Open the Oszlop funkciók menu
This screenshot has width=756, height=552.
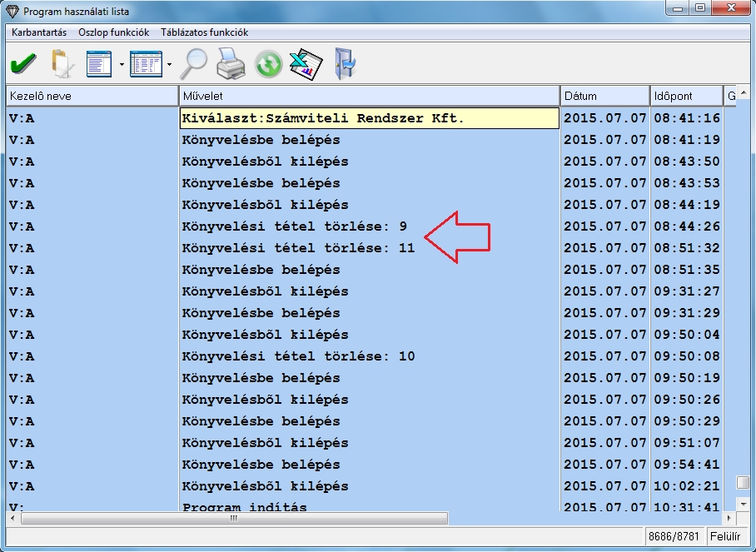point(113,32)
